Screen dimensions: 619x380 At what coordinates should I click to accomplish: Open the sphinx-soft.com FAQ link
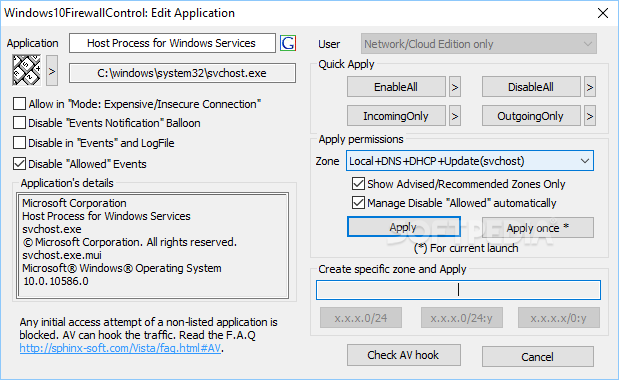pos(120,348)
